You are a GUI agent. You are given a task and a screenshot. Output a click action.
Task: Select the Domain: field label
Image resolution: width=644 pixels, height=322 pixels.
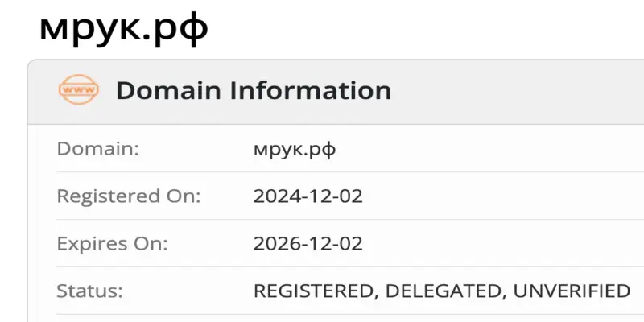coord(97,149)
